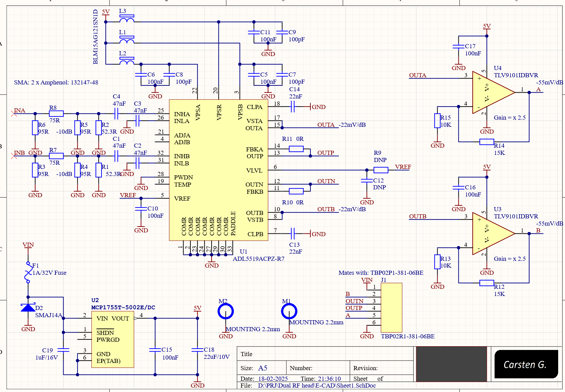Select the R12 15K feedback resistor
Viewport: 565px width, 392px height.
(x=487, y=283)
